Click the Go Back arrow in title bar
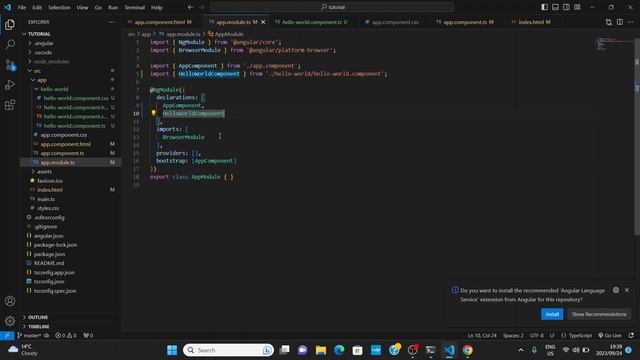Screen dimensions: 640x360 (x=190, y=7)
